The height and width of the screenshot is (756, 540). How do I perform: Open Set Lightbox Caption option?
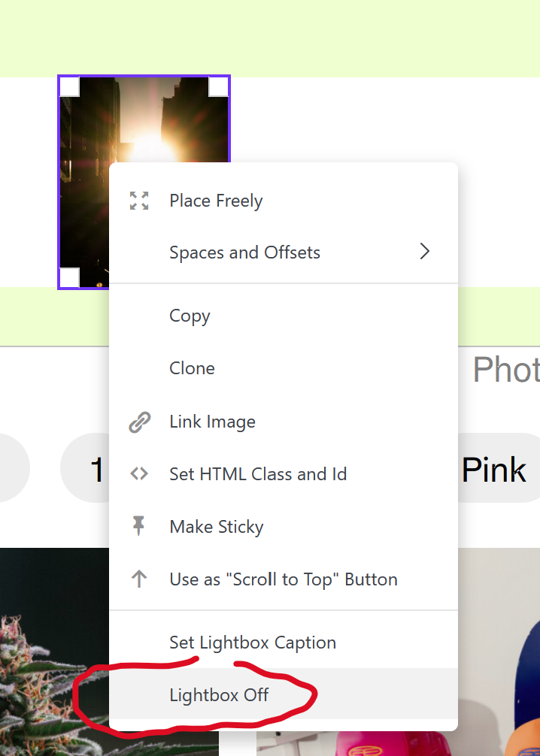click(x=253, y=643)
